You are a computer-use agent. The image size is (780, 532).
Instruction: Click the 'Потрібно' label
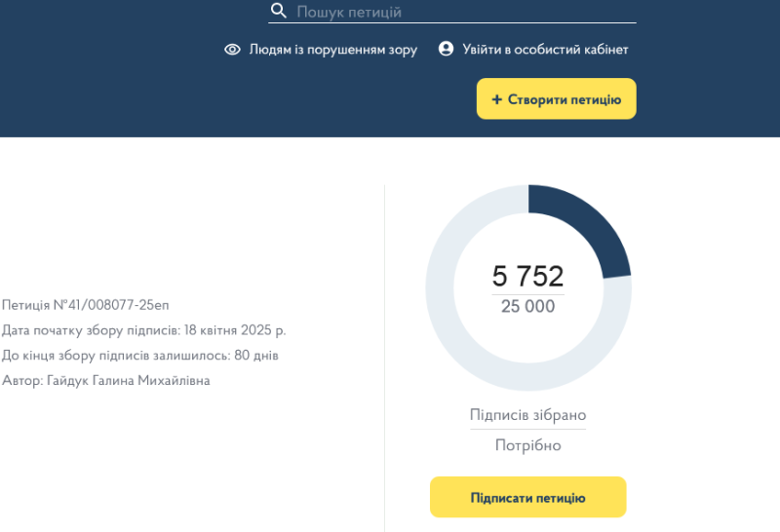[527, 445]
